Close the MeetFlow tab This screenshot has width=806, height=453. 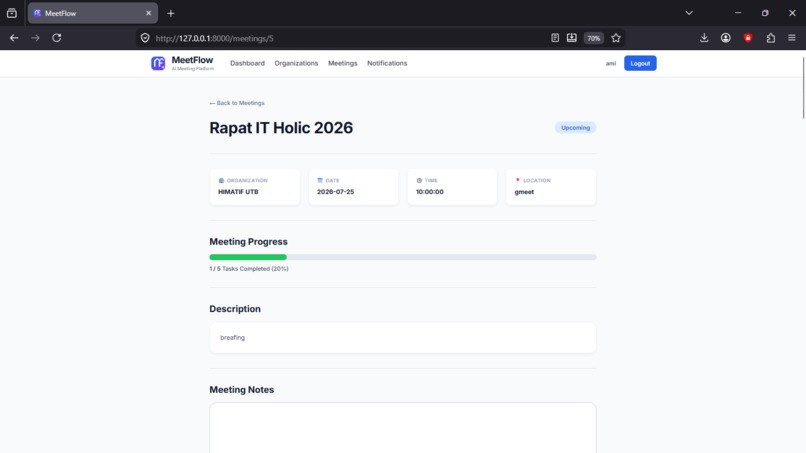[149, 13]
